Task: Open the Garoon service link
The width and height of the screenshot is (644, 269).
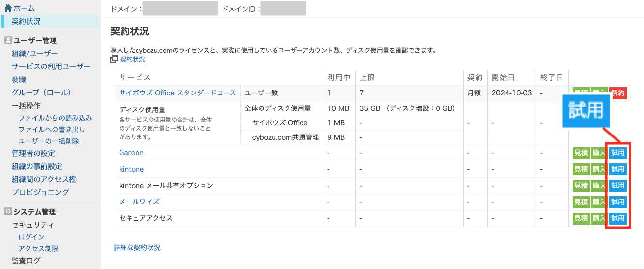Action: [131, 153]
